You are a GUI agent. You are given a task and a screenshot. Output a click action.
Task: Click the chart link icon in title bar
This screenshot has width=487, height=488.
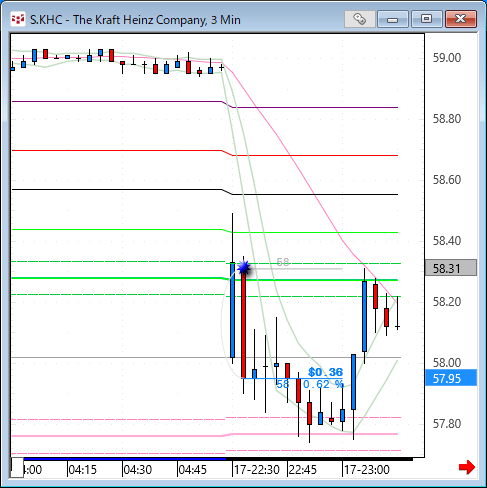[359, 19]
